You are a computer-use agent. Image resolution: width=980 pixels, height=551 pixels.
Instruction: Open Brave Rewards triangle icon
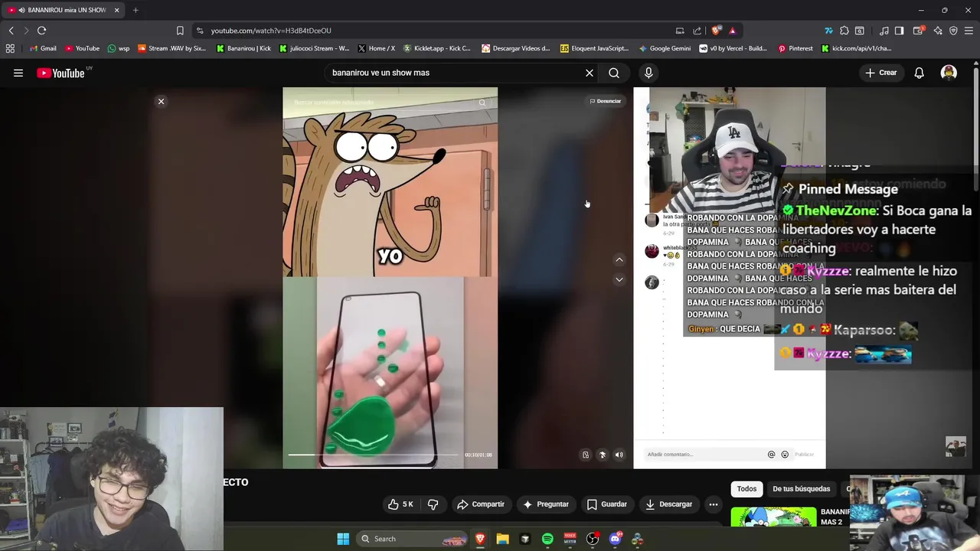click(733, 31)
